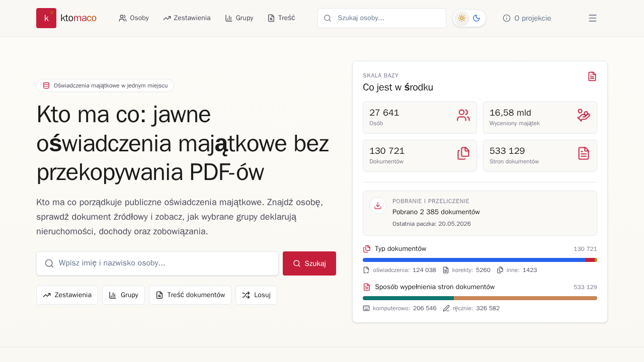The width and height of the screenshot is (644, 362).
Task: Click the document icon in Skala bazy header
Action: 592,76
